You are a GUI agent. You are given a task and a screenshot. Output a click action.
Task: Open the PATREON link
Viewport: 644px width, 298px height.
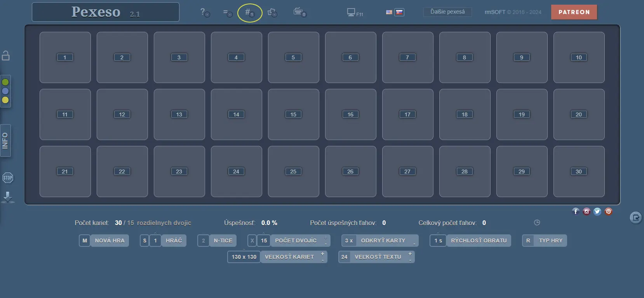574,12
